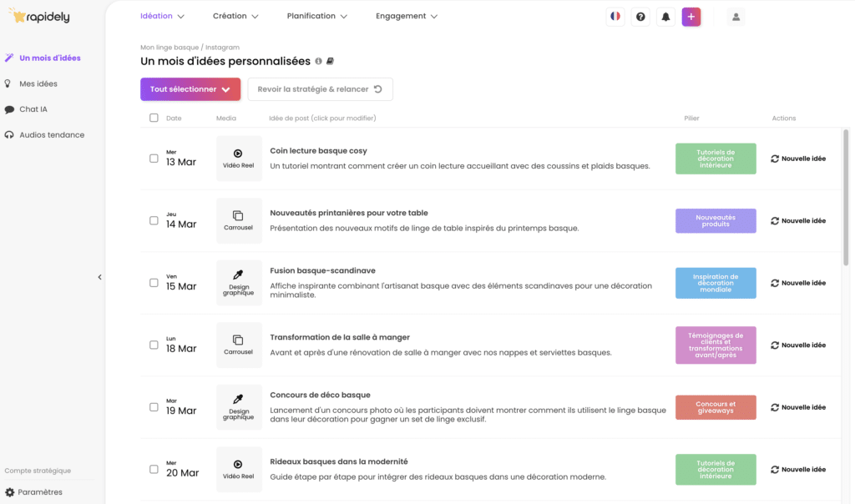This screenshot has width=855, height=504.
Task: Click Revoir la stratégie & relancer button
Action: tap(320, 89)
